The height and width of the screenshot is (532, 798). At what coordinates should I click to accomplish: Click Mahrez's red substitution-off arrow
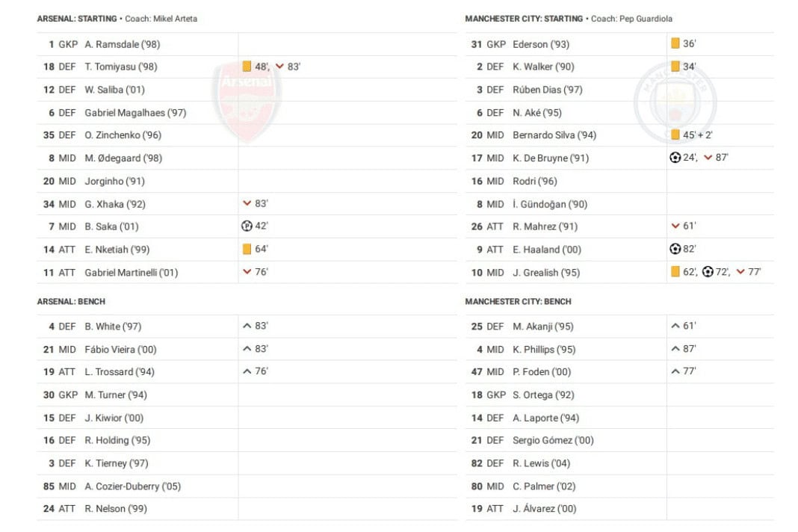(x=675, y=226)
